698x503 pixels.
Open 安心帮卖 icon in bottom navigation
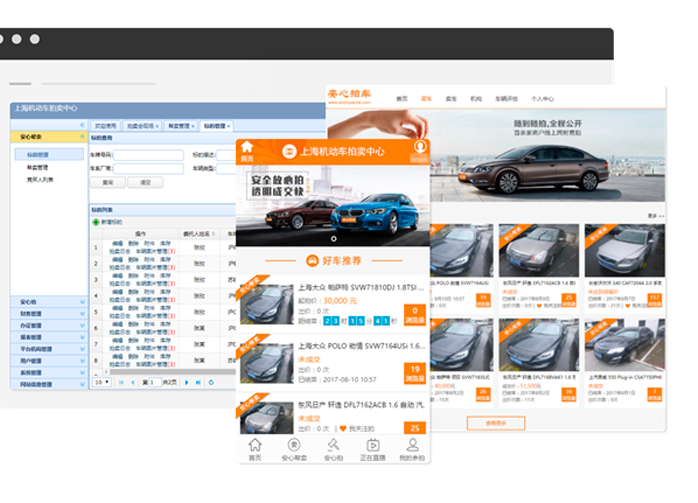pos(294,446)
